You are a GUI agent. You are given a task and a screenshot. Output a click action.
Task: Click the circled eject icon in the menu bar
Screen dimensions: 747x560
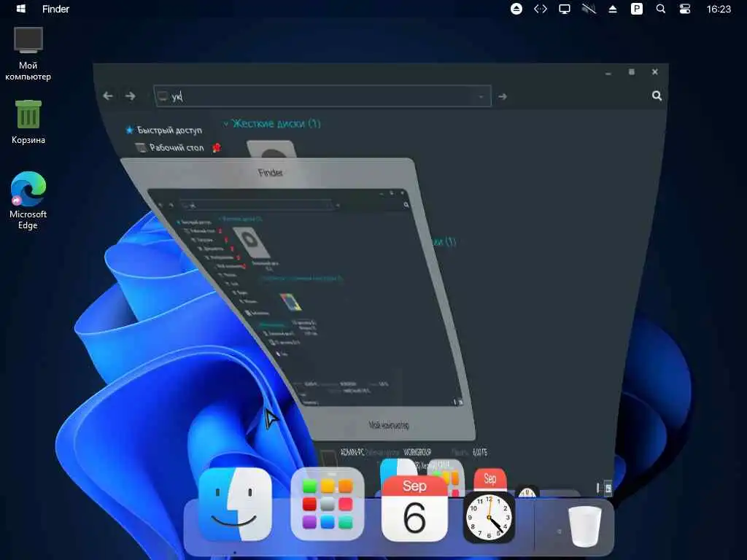516,9
